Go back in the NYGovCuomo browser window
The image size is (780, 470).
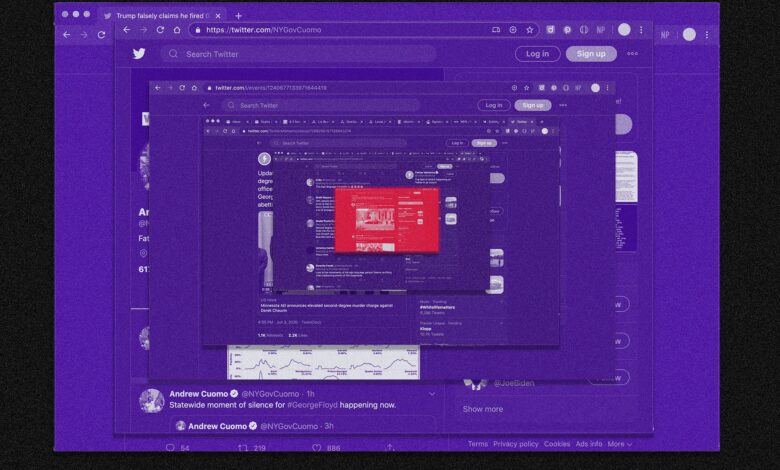coord(127,30)
